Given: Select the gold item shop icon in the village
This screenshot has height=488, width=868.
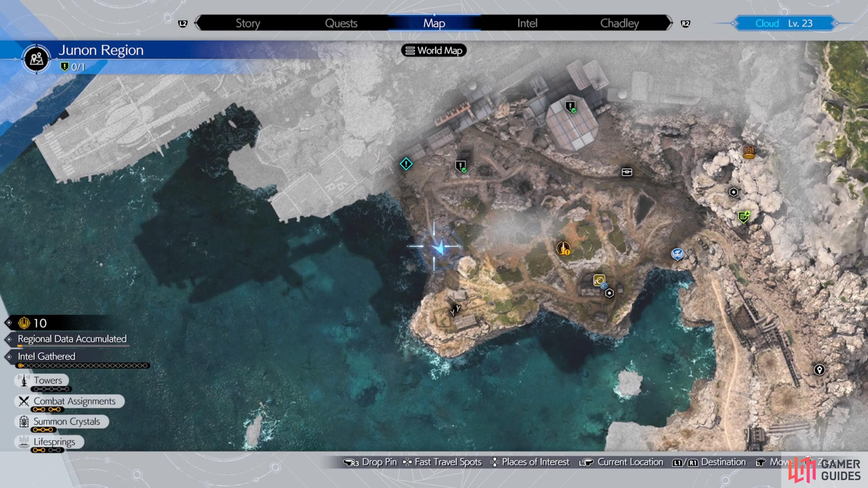Looking at the screenshot, I should pos(599,280).
